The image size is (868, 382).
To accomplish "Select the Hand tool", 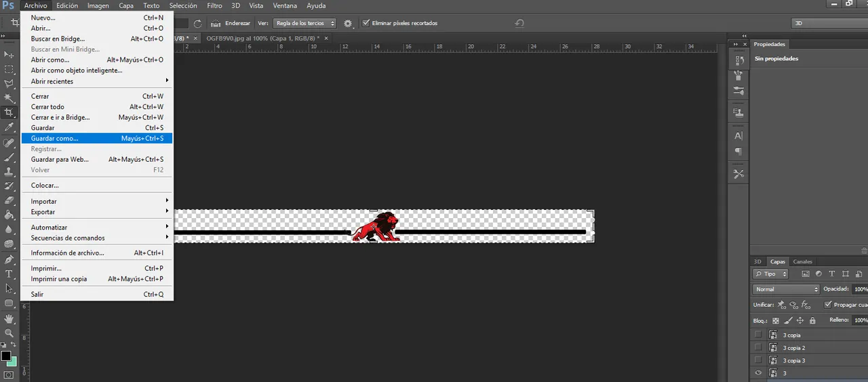I will click(9, 318).
